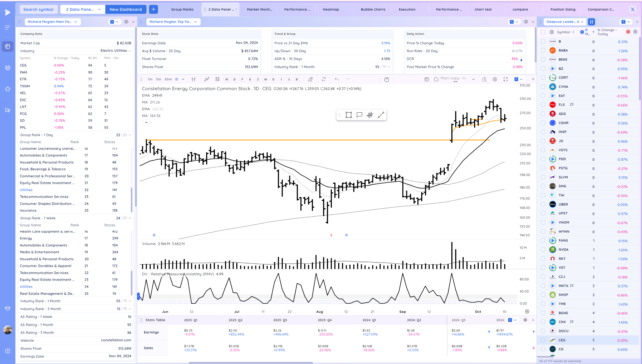Click the New Dashboard button
The height and width of the screenshot is (364, 642).
[126, 9]
